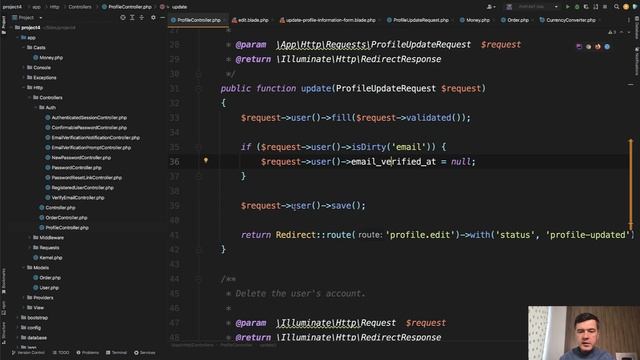Open editor tabs more options menu

[629, 20]
